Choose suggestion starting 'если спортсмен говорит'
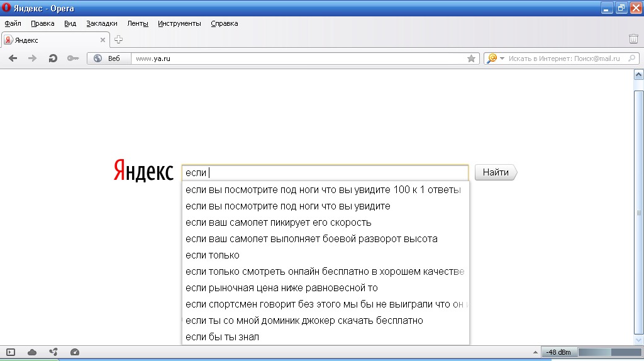The image size is (644, 361). (325, 304)
